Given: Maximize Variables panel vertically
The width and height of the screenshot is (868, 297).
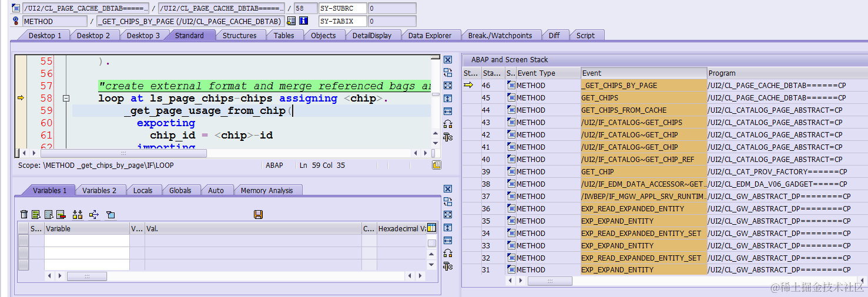Looking at the screenshot, I should pyautogui.click(x=448, y=228).
